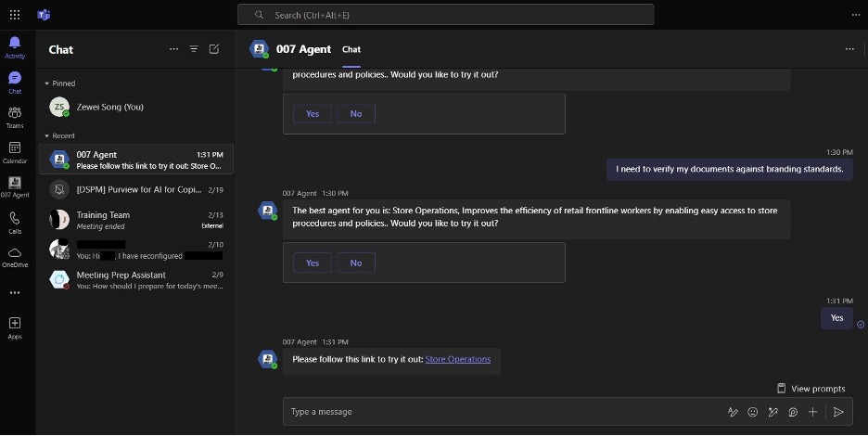
Task: Click Yes in the first agent card
Action: [313, 113]
